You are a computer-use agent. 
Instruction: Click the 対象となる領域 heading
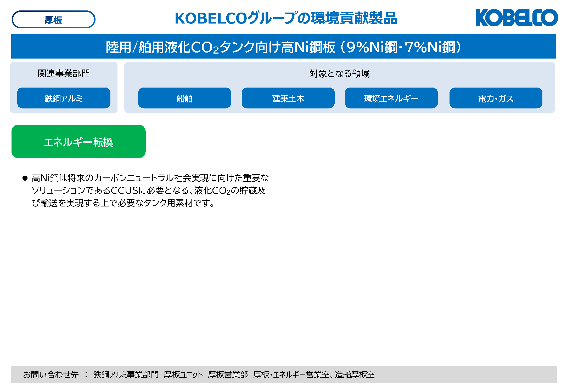point(340,74)
